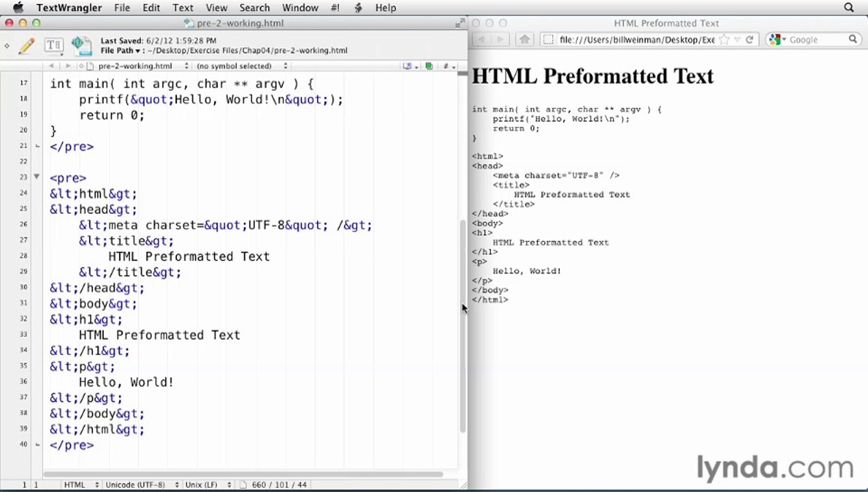Click 'Hello, World!' text on line 36
Viewport: 868px width, 492px height.
126,382
